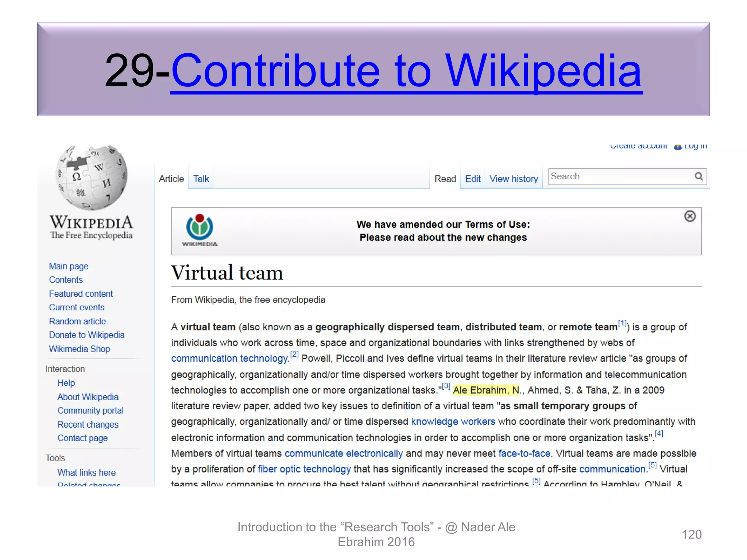The image size is (747, 560).
Task: Switch to the Talk tab
Action: (201, 179)
